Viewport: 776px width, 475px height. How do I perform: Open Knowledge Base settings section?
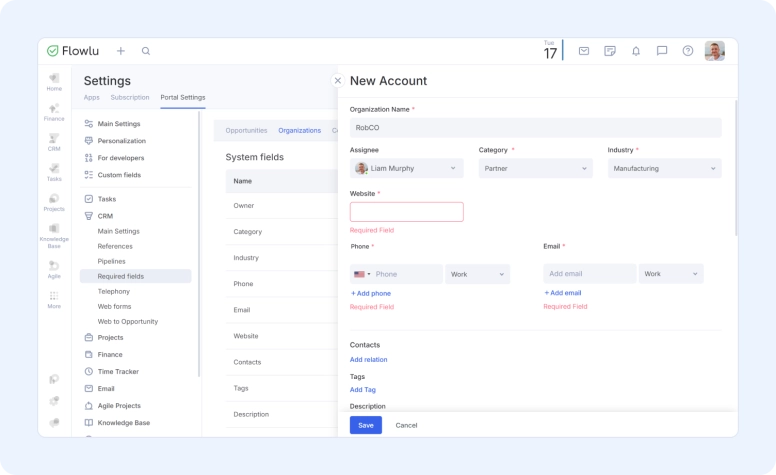(x=124, y=423)
